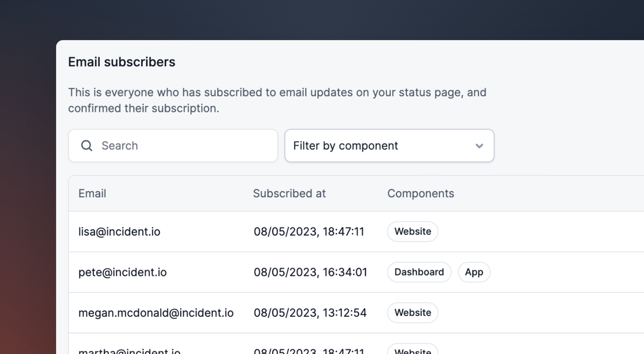The height and width of the screenshot is (354, 644).
Task: Sort by the Subscribed at column header
Action: [289, 193]
